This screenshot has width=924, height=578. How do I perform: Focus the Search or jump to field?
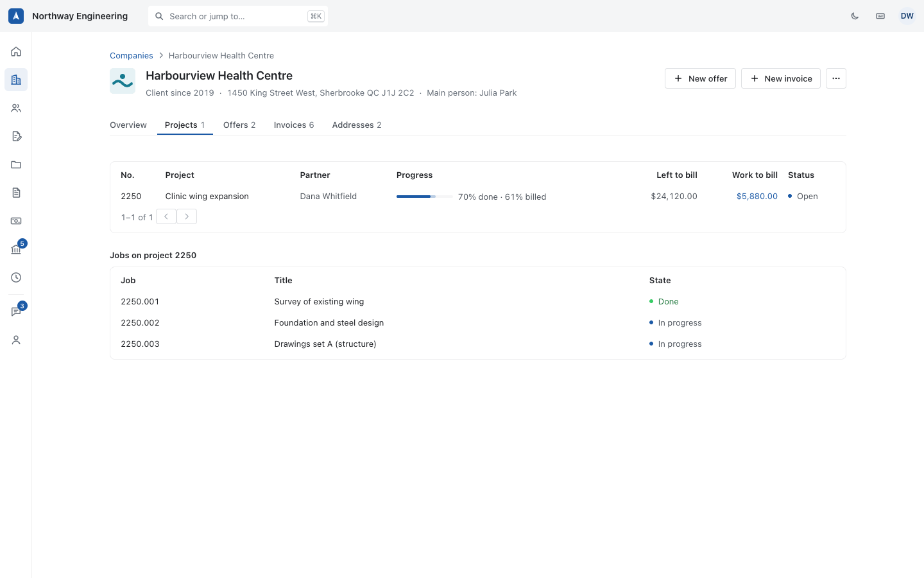pos(238,16)
